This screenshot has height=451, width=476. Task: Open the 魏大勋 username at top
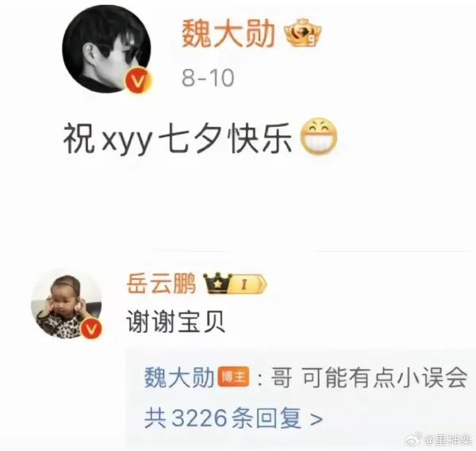(228, 34)
